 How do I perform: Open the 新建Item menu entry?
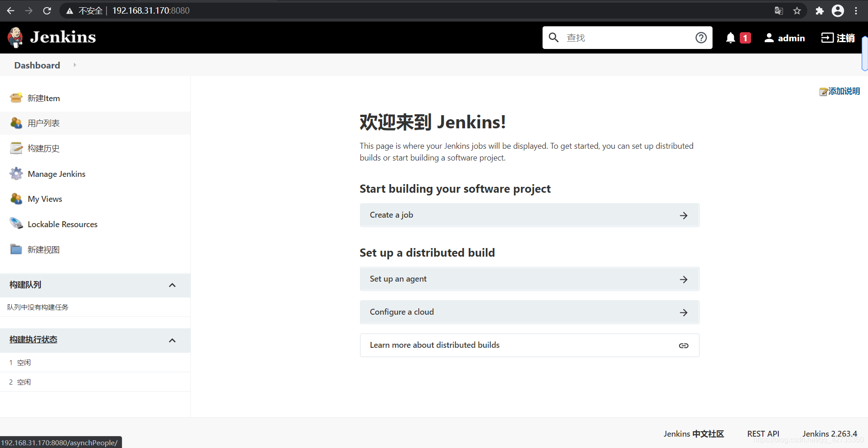click(44, 98)
